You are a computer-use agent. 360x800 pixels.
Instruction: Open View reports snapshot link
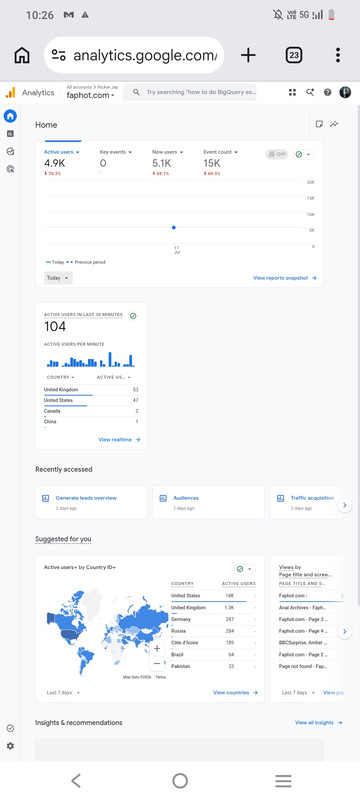285,278
